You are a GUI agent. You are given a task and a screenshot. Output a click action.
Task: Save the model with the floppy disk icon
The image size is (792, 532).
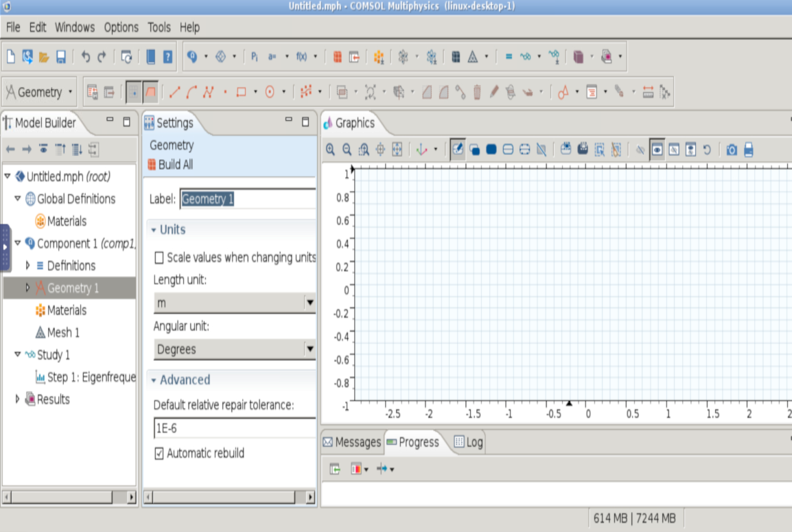point(60,56)
